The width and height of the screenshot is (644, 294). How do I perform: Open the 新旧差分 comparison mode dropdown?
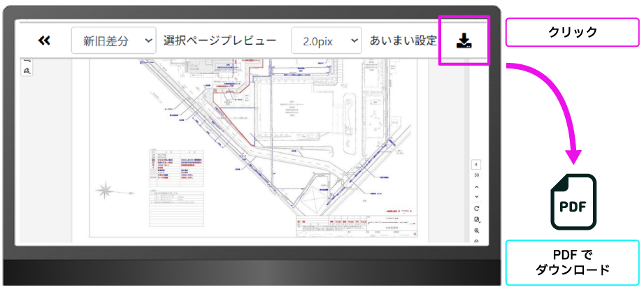[114, 41]
